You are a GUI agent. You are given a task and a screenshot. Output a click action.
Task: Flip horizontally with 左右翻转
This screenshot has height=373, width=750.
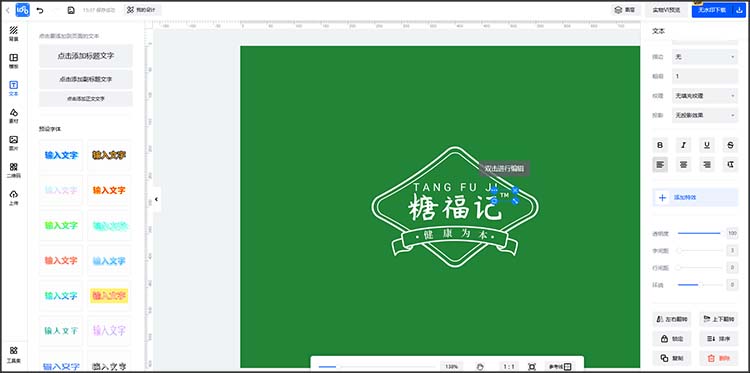coord(672,319)
